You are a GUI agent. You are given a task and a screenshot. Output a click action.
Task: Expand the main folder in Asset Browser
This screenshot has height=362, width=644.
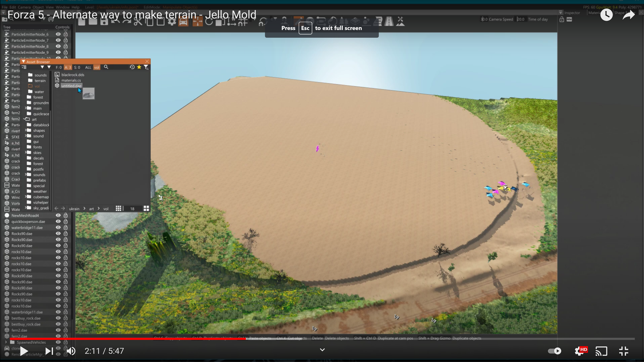[25, 108]
